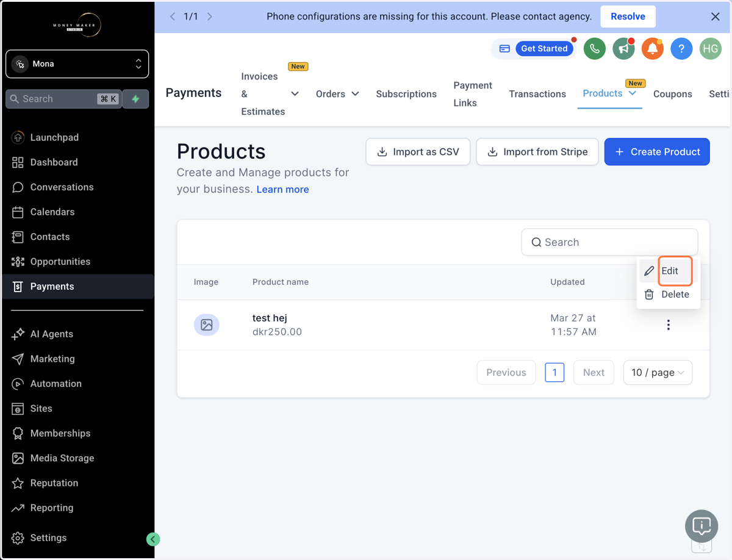Viewport: 732px width, 560px height.
Task: Choose Delete from the context menu
Action: pyautogui.click(x=668, y=294)
